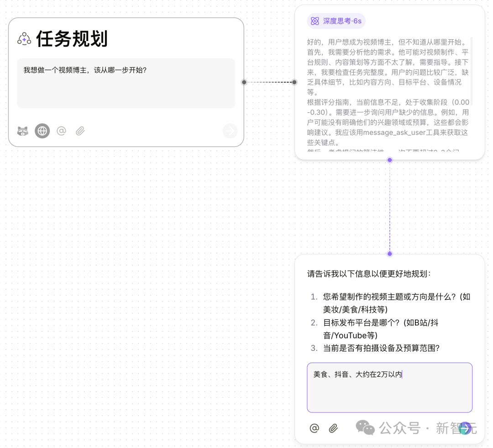493x448 pixels.
Task: Select the raccoon agent icon
Action: (x=22, y=131)
